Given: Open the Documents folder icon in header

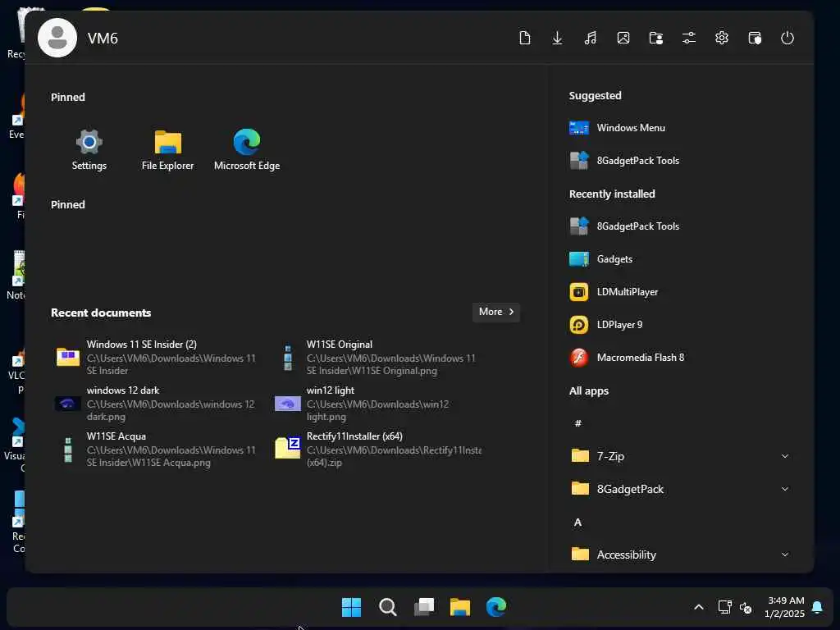Looking at the screenshot, I should coord(525,38).
